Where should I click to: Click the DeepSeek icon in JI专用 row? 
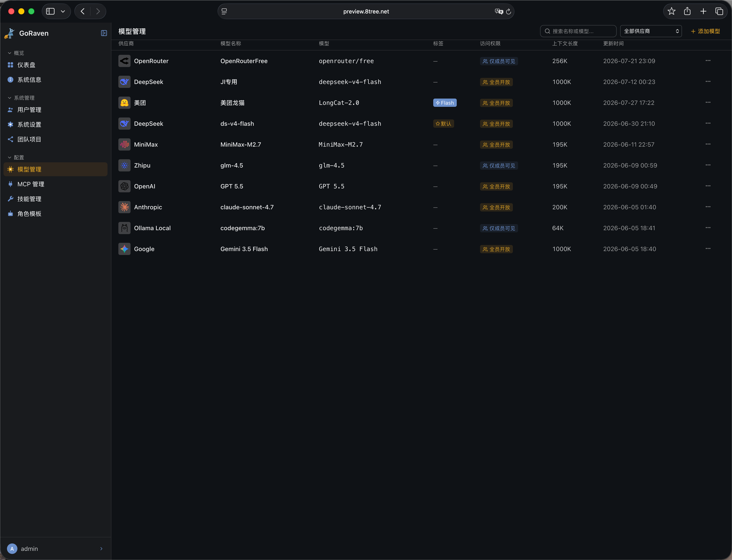(x=124, y=82)
